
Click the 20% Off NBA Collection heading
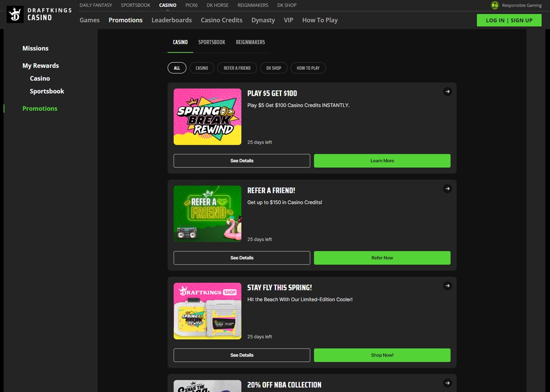pos(284,385)
